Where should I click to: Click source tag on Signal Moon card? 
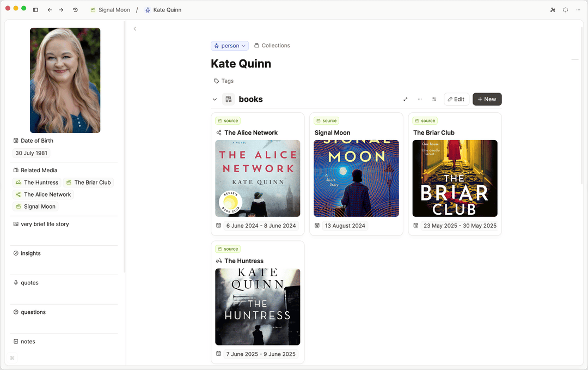326,120
